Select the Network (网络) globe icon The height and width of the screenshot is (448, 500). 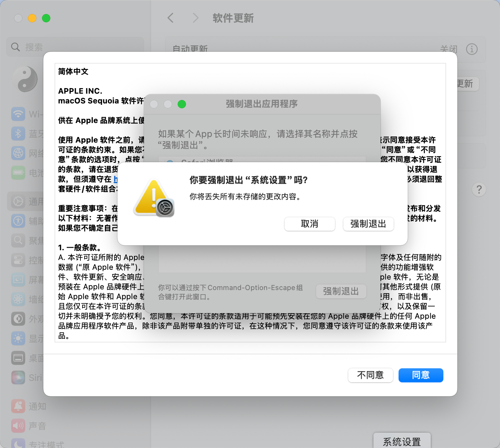point(18,153)
